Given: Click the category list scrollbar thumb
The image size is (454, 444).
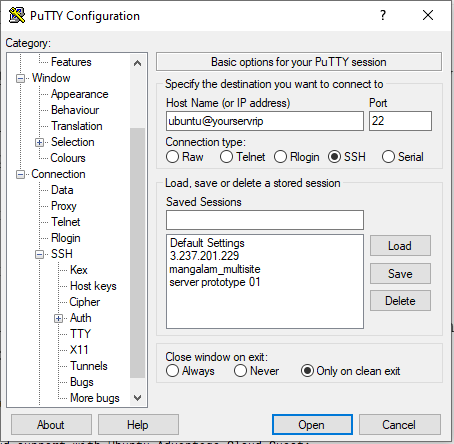Looking at the screenshot, I should pyautogui.click(x=137, y=253).
